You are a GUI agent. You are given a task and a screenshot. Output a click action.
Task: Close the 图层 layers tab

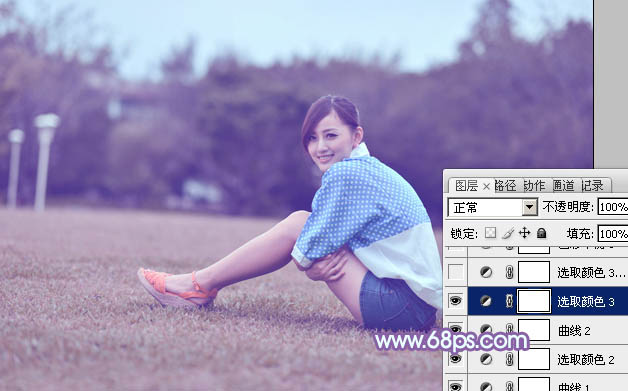[486, 186]
